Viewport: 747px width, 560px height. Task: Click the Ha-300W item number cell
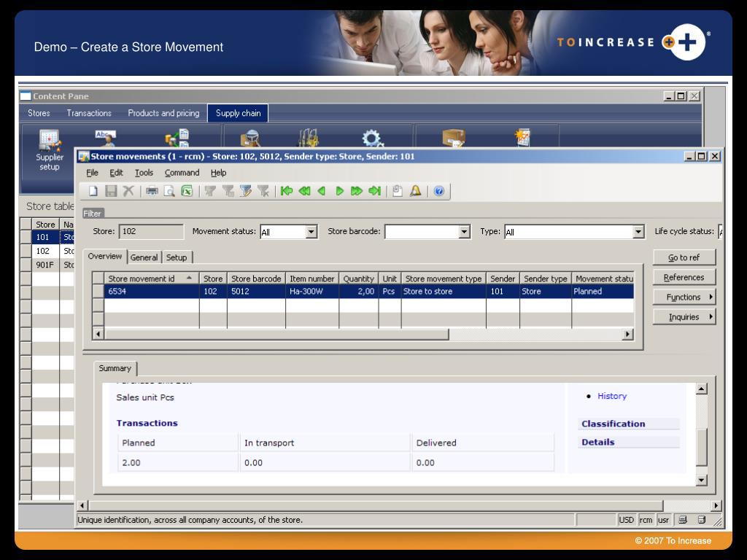[312, 292]
